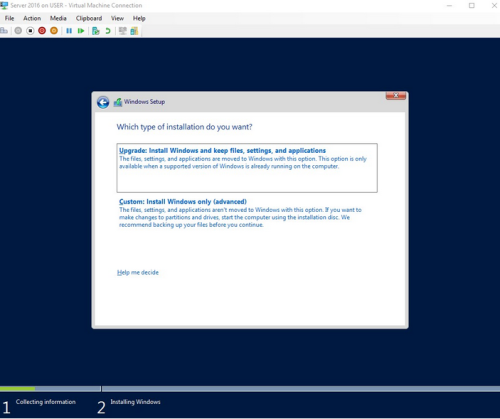Go back with the blue arrow button
The image size is (500, 419).
(x=103, y=102)
